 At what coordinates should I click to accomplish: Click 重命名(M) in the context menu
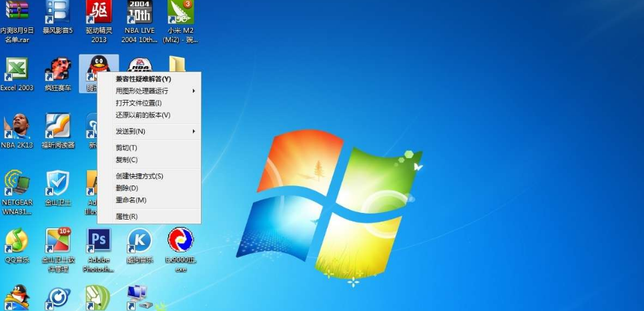(131, 200)
